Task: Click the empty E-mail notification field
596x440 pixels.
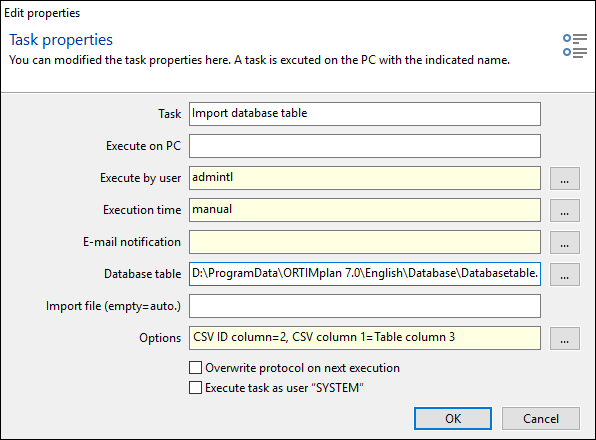Action: pyautogui.click(x=365, y=242)
